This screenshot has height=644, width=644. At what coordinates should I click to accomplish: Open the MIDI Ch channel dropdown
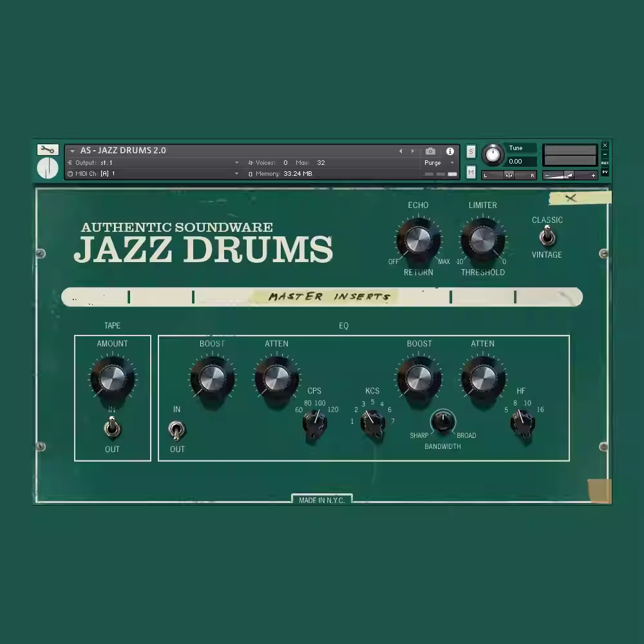pos(153,174)
